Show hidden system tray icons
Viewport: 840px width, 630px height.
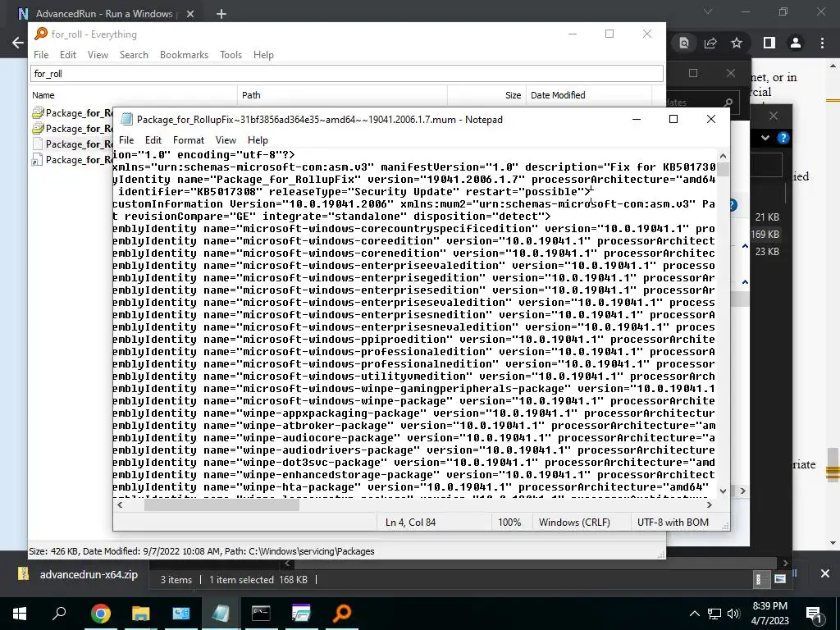pyautogui.click(x=694, y=614)
